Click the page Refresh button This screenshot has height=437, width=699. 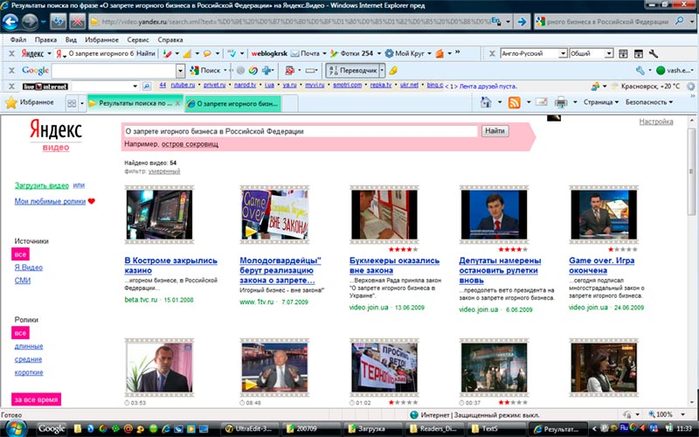tap(58, 21)
